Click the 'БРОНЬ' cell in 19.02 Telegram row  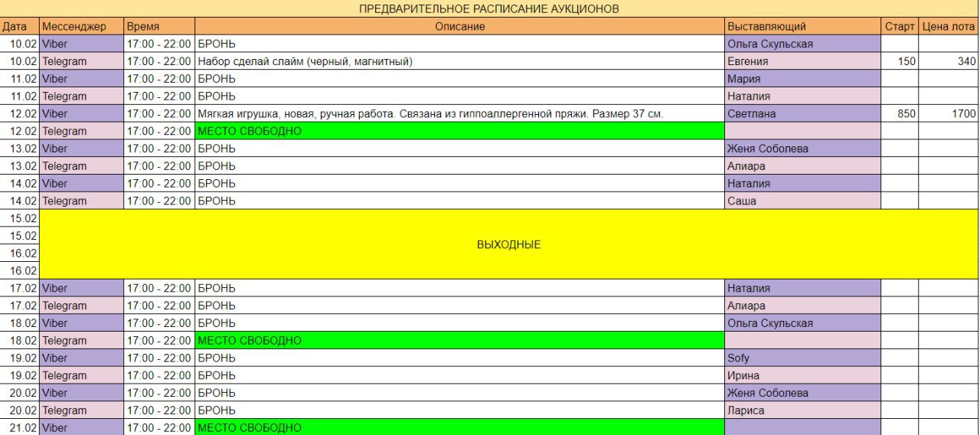(x=460, y=375)
